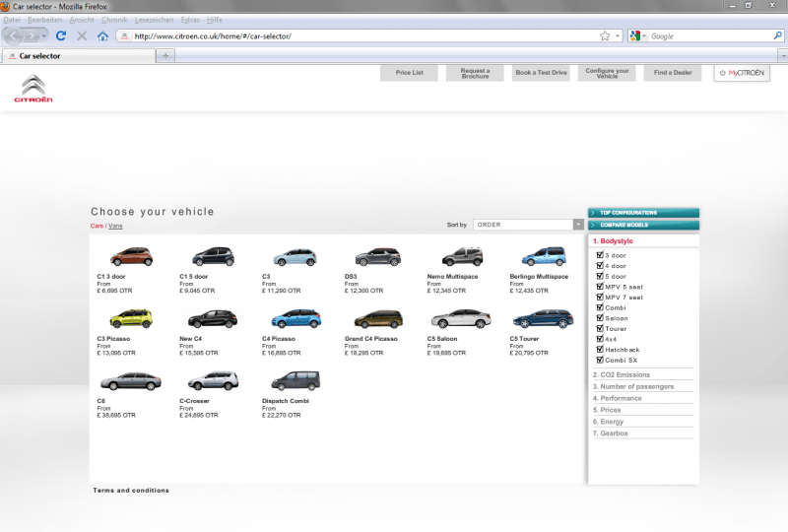Image resolution: width=788 pixels, height=532 pixels.
Task: Uncheck the 3 door bodystyle
Action: coord(600,254)
